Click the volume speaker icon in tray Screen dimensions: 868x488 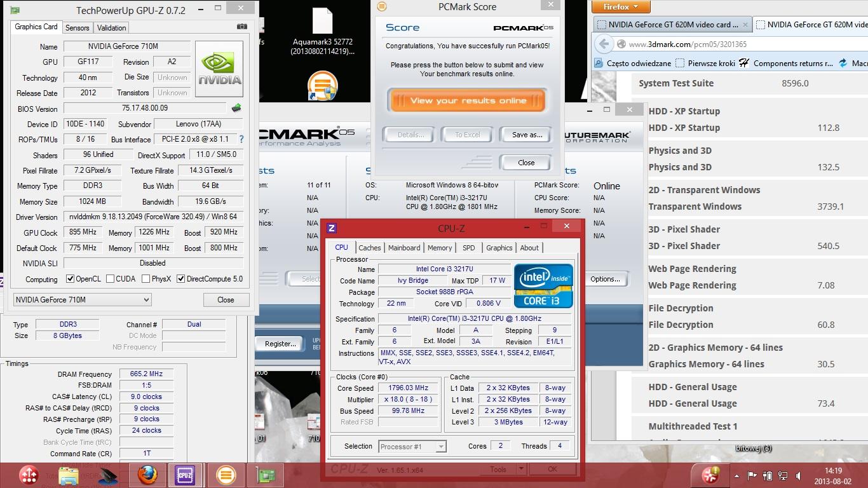click(x=799, y=475)
